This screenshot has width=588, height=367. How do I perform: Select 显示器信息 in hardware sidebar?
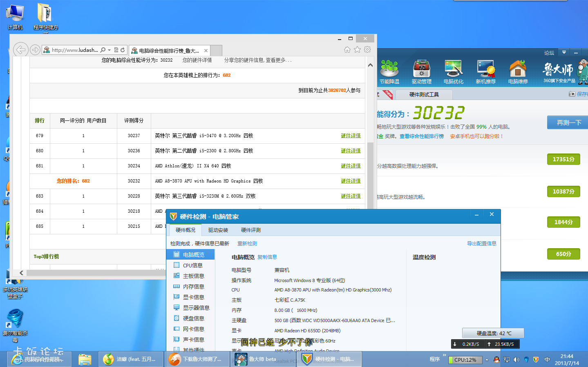tap(190, 308)
